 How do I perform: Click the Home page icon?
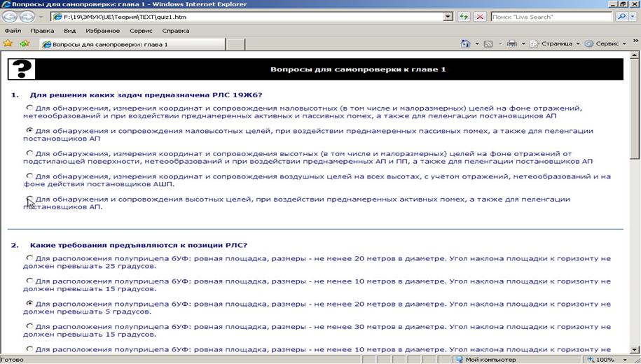[x=466, y=44]
